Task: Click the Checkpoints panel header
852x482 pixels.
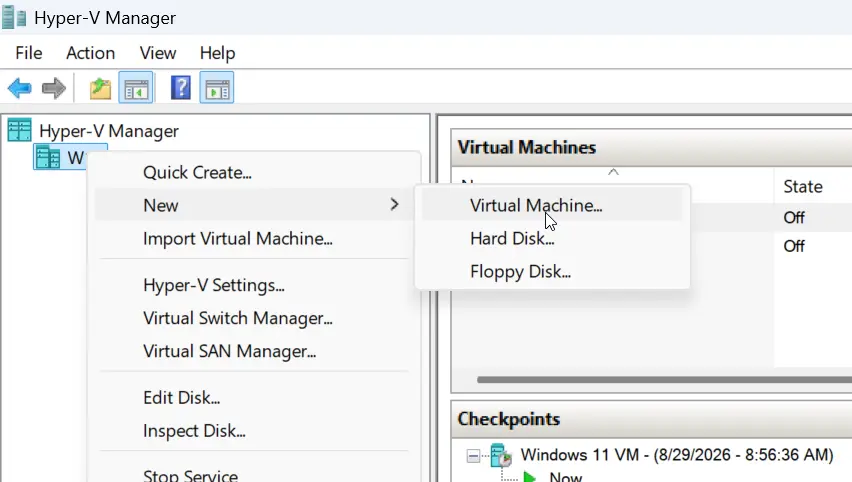Action: pos(651,419)
